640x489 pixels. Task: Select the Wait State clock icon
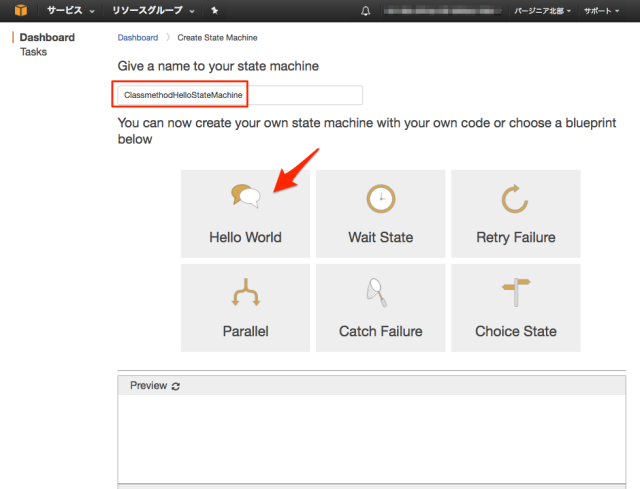click(x=381, y=199)
